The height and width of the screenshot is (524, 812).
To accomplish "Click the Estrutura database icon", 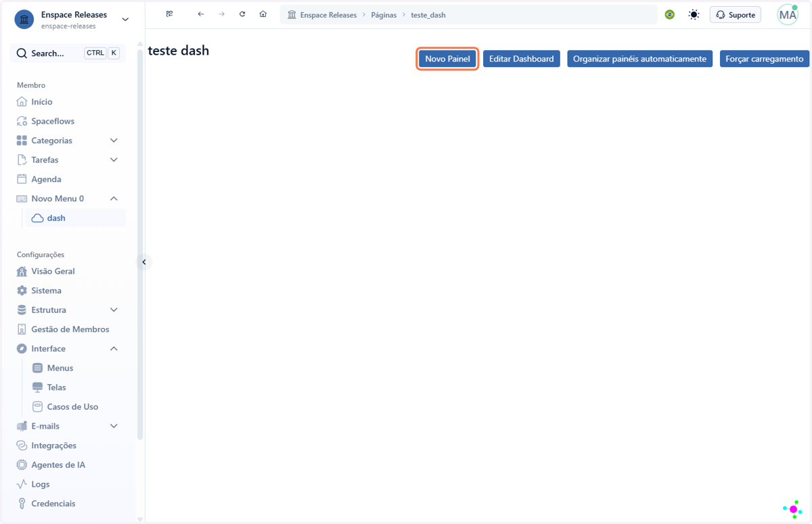I will tap(22, 310).
